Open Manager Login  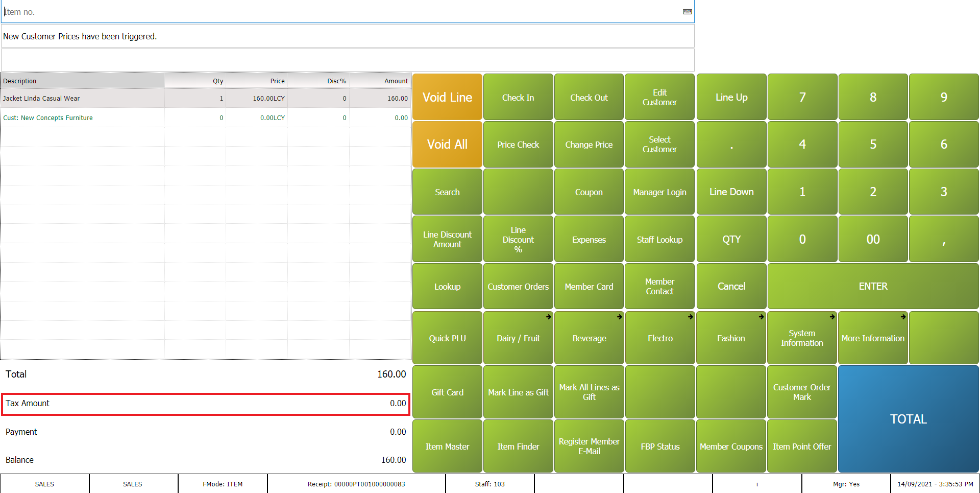pos(659,192)
